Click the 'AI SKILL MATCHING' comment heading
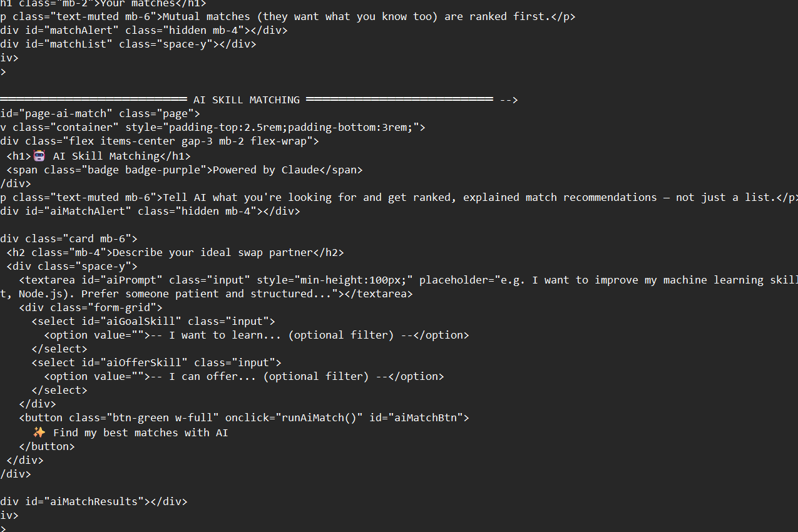The height and width of the screenshot is (532, 798). (247, 100)
